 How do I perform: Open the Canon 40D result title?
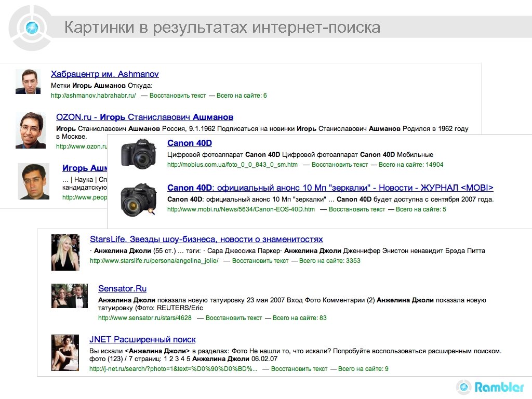(189, 143)
